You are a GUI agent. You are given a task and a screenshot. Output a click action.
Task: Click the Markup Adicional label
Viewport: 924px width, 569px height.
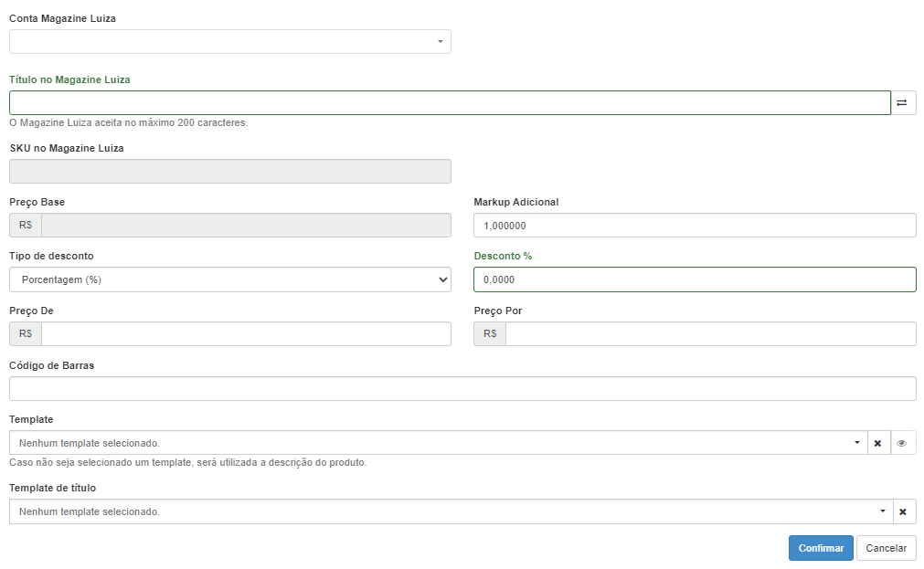click(x=516, y=202)
